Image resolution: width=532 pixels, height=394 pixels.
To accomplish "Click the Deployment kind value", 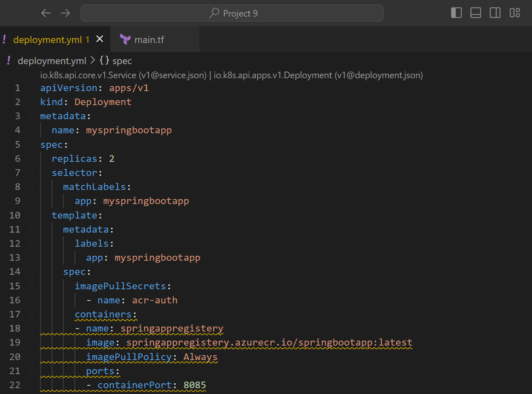I will click(103, 102).
